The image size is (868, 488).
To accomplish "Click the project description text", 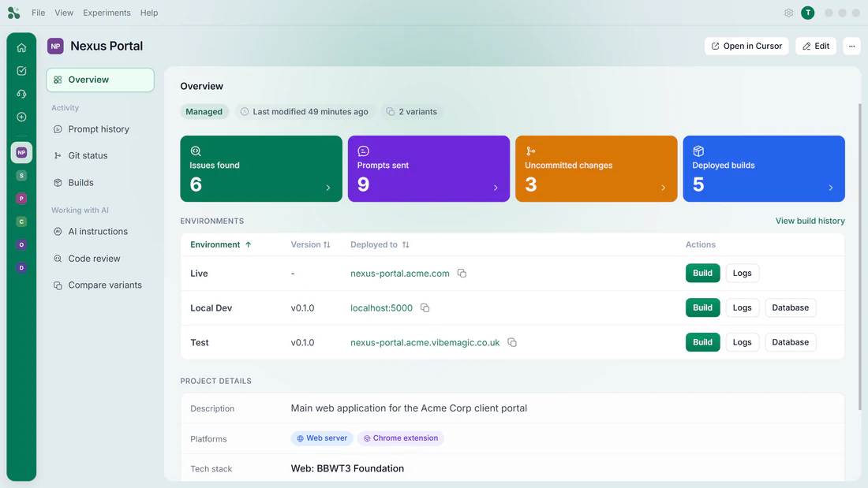I will [x=409, y=408].
